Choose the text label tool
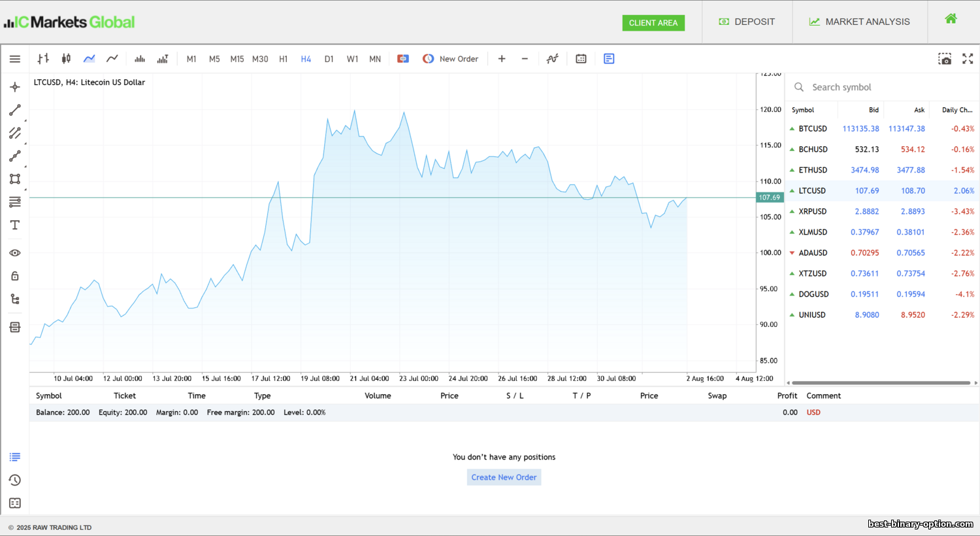Screen dimensions: 980x536 [x=15, y=225]
